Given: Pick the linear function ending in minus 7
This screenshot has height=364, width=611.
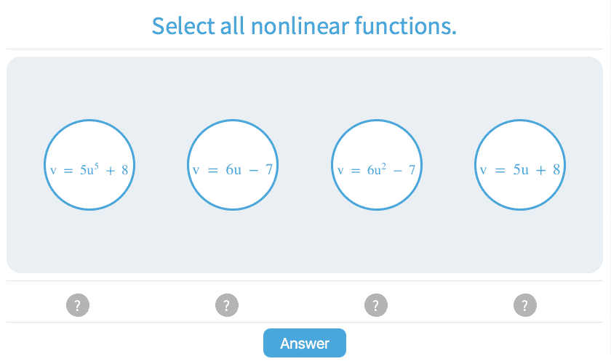Looking at the screenshot, I should pyautogui.click(x=233, y=166).
